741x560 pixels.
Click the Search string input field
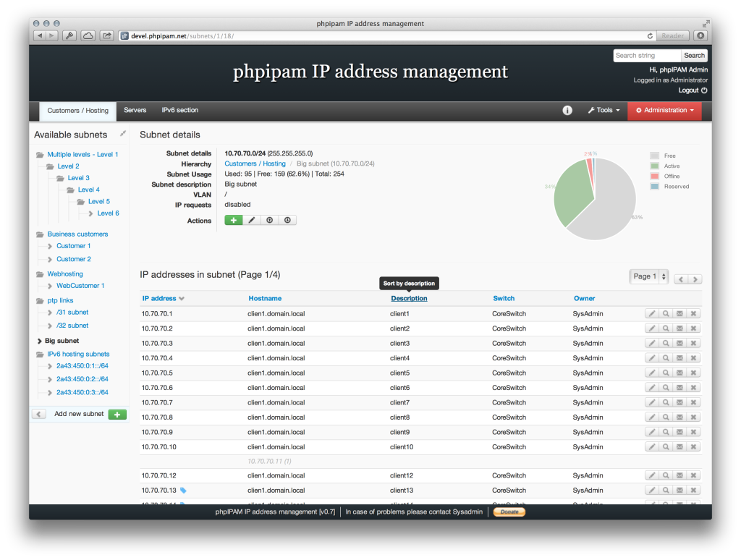648,56
